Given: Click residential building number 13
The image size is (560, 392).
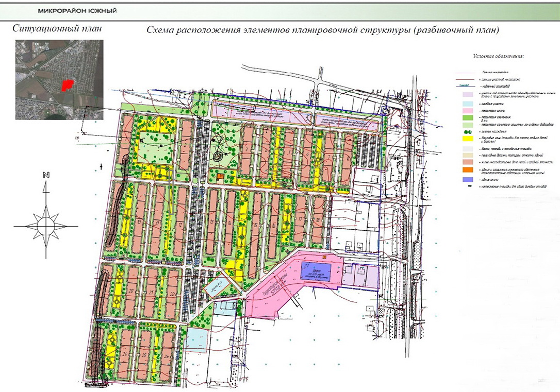Looking at the screenshot, I should tap(212, 222).
